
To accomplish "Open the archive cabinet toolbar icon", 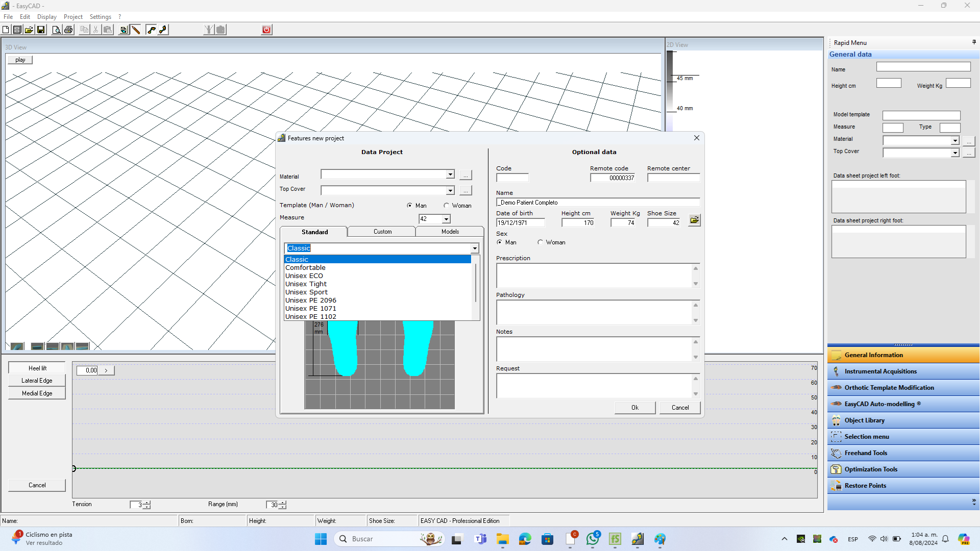I will (17, 30).
